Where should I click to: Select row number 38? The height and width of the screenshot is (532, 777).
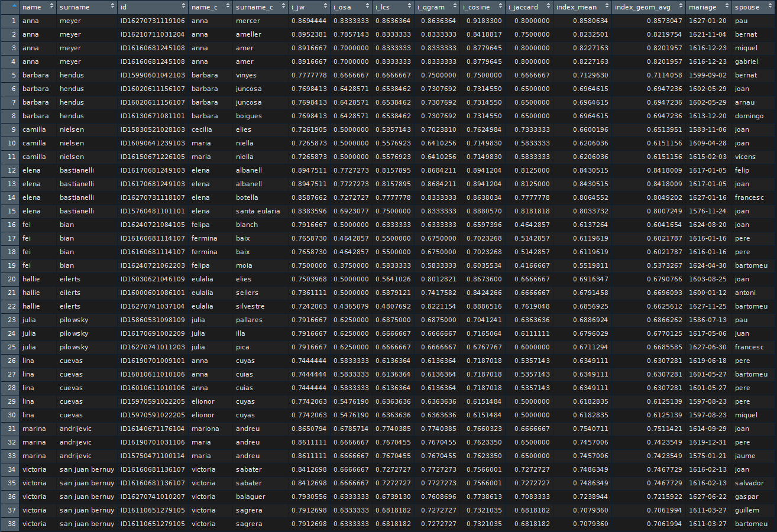[x=9, y=524]
